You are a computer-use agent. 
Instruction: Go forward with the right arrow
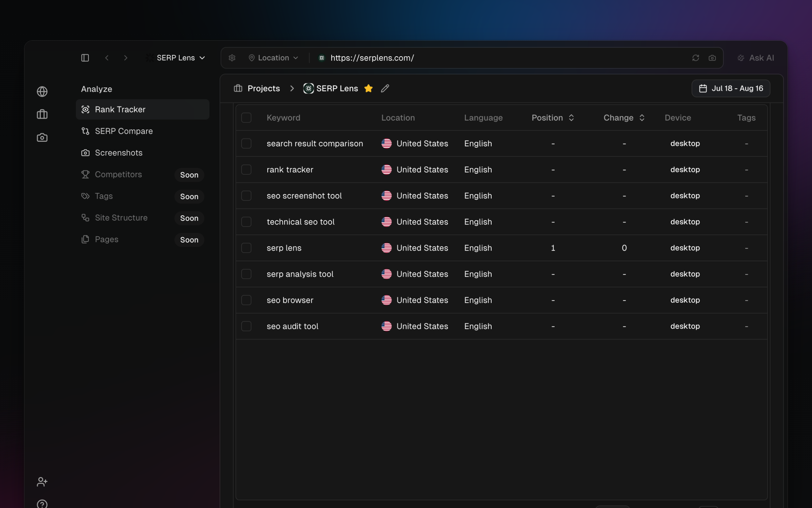[x=126, y=58]
